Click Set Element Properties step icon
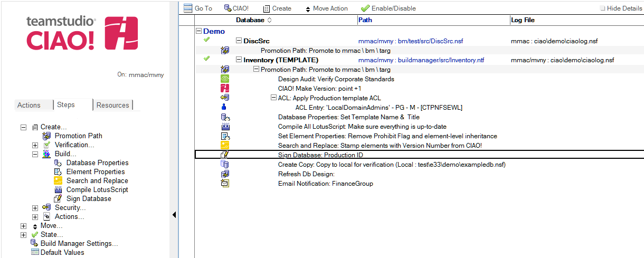 225,136
